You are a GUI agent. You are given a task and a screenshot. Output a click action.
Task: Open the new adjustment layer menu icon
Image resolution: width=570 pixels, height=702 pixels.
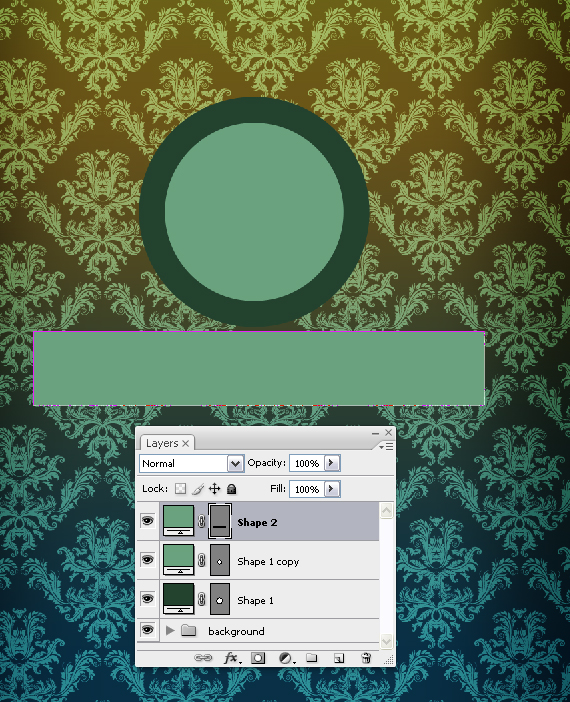286,658
